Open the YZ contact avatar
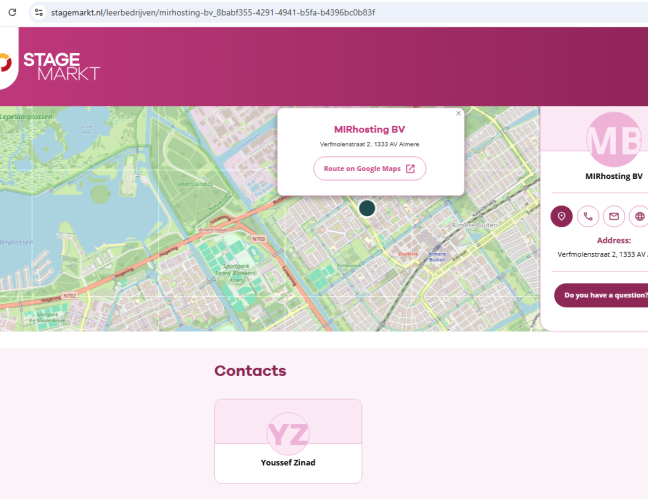Image resolution: width=648 pixels, height=500 pixels. (x=288, y=433)
